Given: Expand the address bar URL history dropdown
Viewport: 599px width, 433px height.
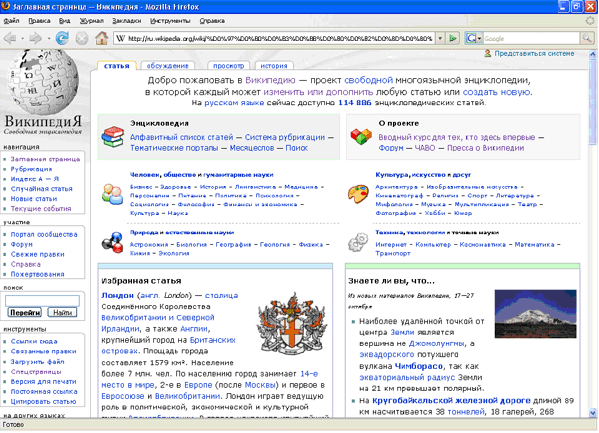Looking at the screenshot, I should 440,38.
